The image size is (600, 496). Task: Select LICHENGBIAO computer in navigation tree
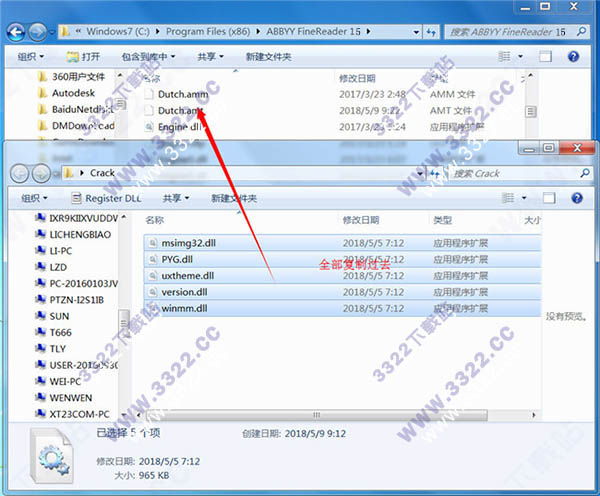(83, 232)
